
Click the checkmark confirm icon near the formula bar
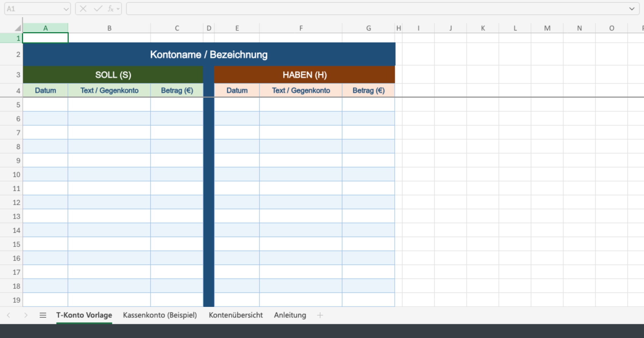point(98,8)
